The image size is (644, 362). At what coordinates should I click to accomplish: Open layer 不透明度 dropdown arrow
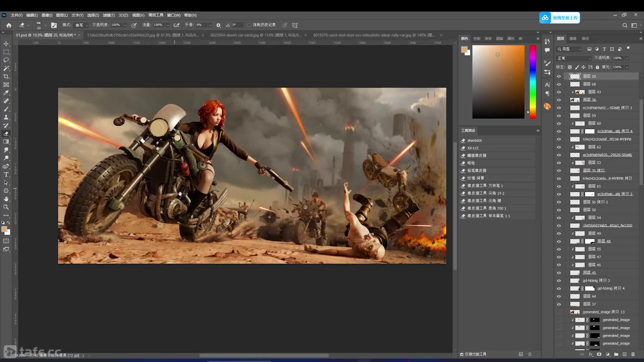coord(627,58)
